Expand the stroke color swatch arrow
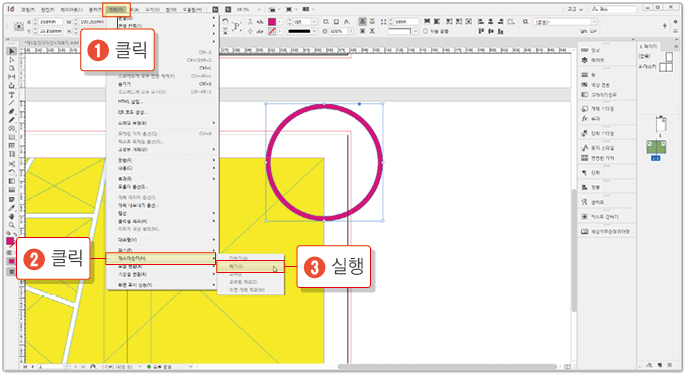Image resolution: width=685 pixels, height=375 pixels. click(x=280, y=31)
